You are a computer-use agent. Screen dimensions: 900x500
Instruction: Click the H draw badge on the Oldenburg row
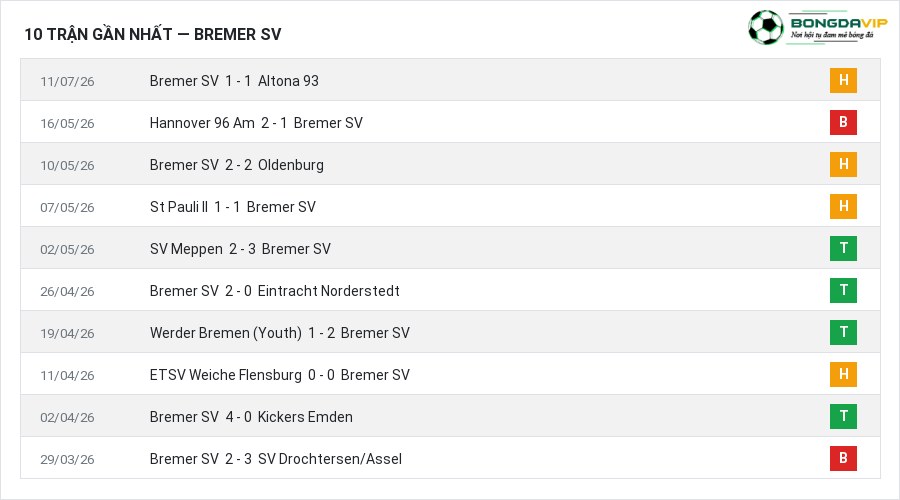pos(843,164)
